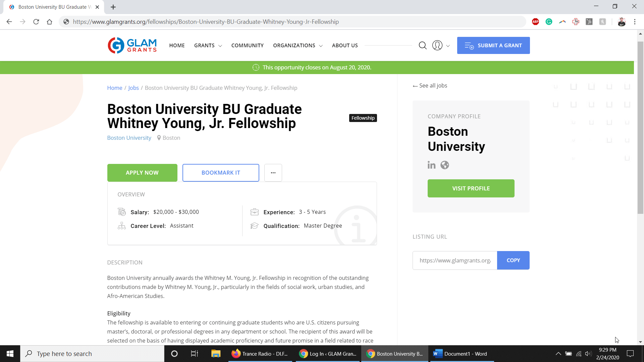The width and height of the screenshot is (644, 362).
Task: Click the page vertical scrollbar thumb
Action: point(640,127)
